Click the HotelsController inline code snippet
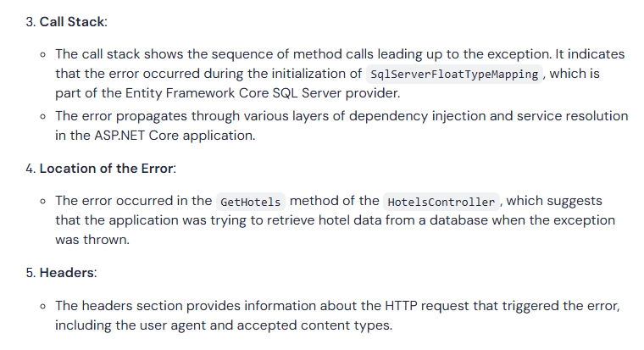The image size is (644, 350). (x=441, y=202)
